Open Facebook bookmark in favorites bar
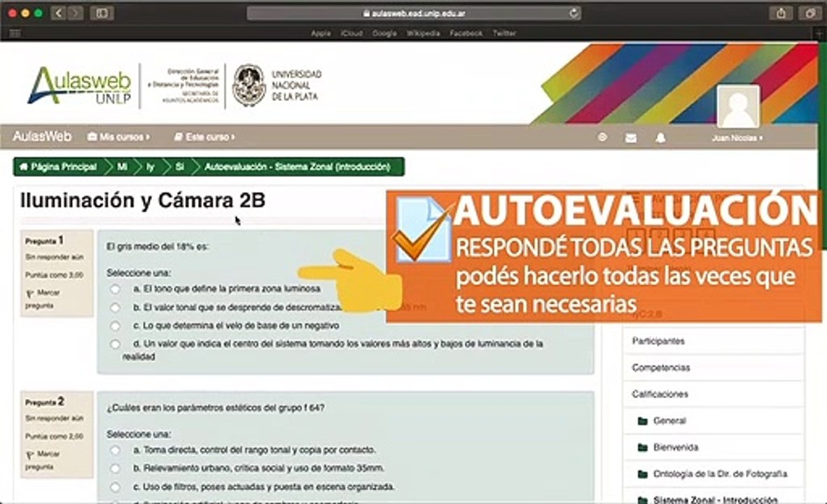 tap(466, 33)
